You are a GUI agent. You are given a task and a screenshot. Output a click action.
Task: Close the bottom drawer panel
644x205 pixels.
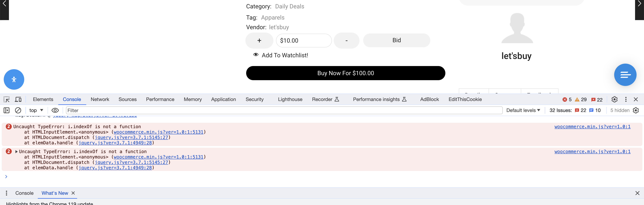(x=637, y=193)
